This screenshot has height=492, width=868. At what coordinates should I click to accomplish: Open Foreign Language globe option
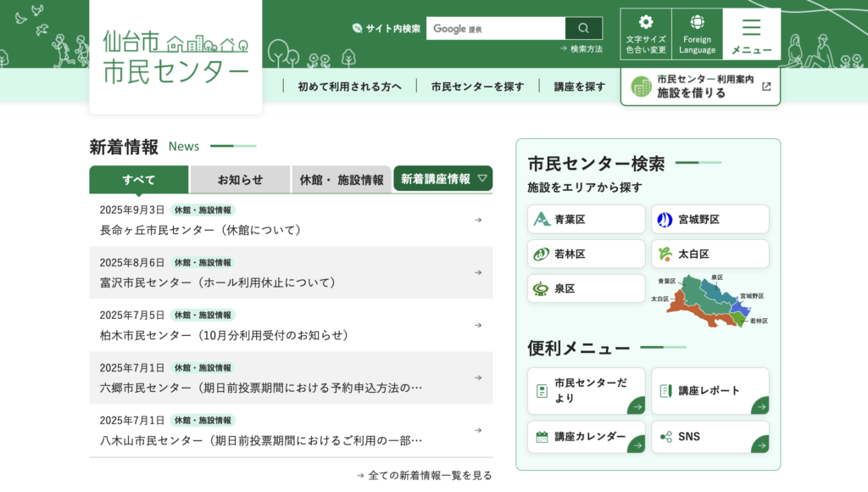(697, 34)
